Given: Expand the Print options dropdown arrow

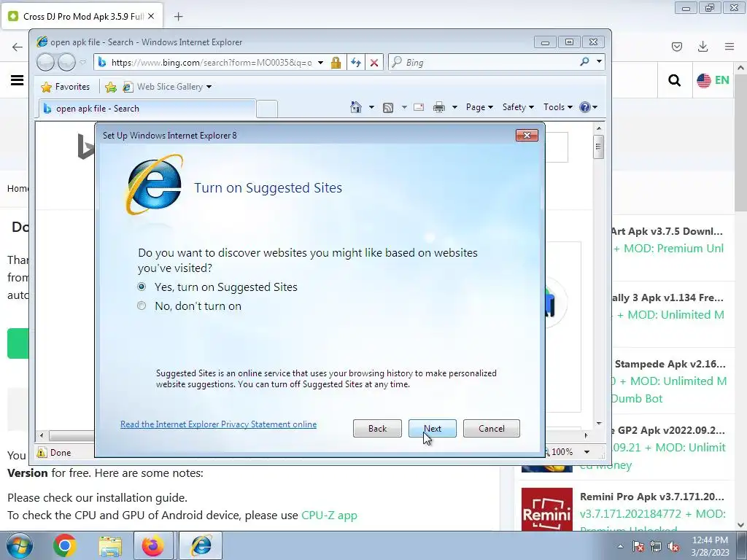Looking at the screenshot, I should [454, 107].
